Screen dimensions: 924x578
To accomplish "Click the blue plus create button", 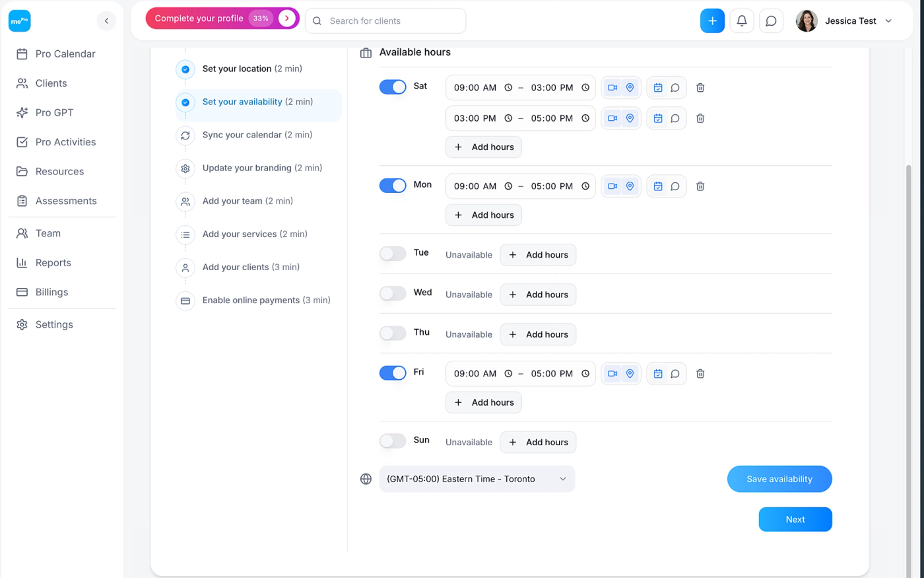I will tap(712, 20).
